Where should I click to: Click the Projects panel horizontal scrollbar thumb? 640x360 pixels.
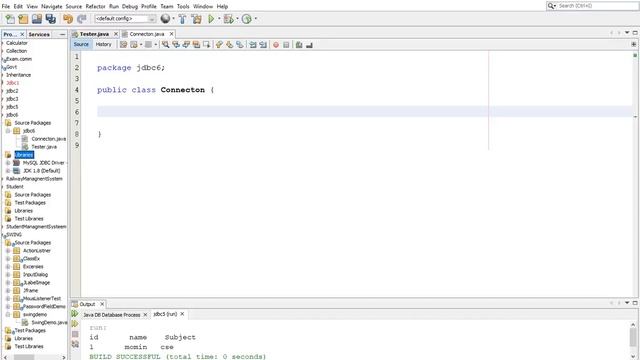(x=24, y=357)
